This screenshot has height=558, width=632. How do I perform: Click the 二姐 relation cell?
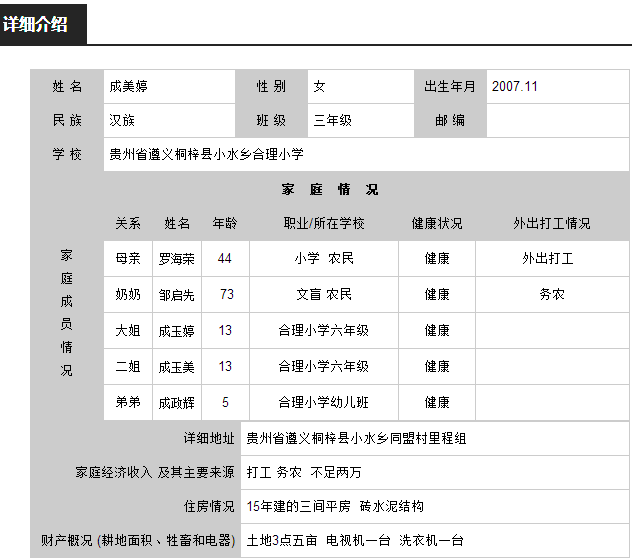128,366
